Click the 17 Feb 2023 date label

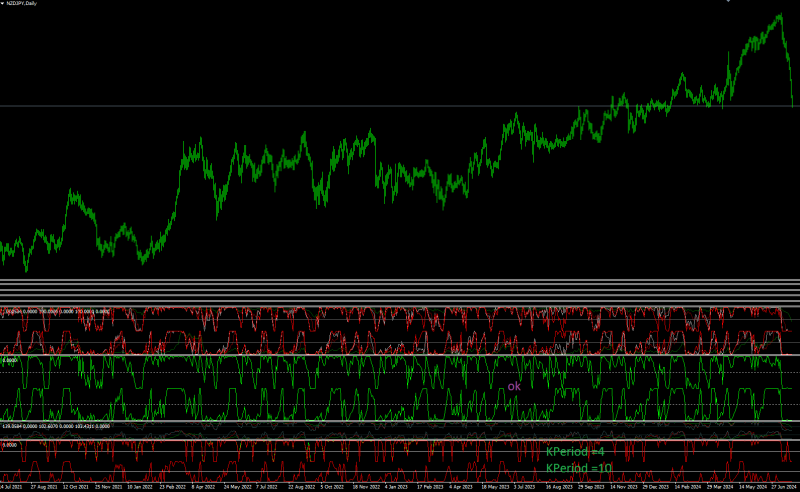(x=430, y=487)
